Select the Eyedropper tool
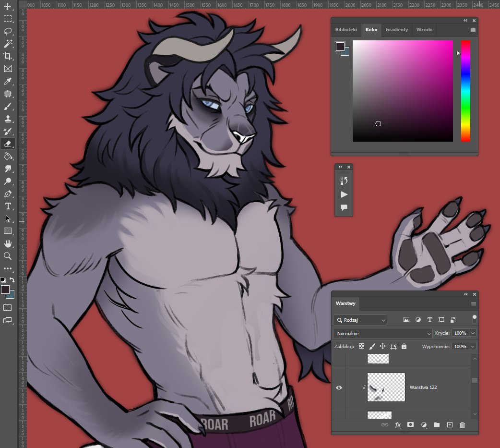Viewport: 500px width, 448px height. pyautogui.click(x=8, y=81)
